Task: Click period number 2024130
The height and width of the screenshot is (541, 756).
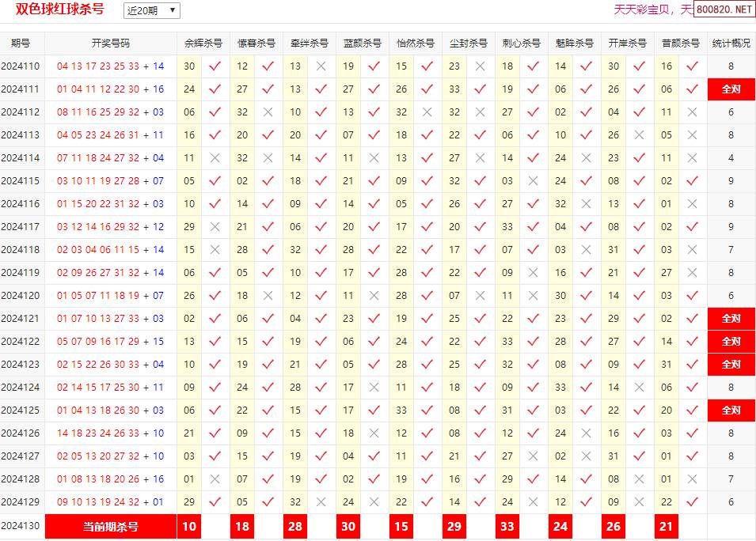Action: click(x=21, y=526)
